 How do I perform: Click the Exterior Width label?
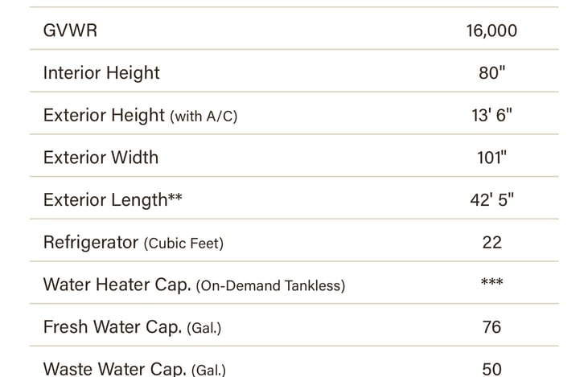point(101,158)
